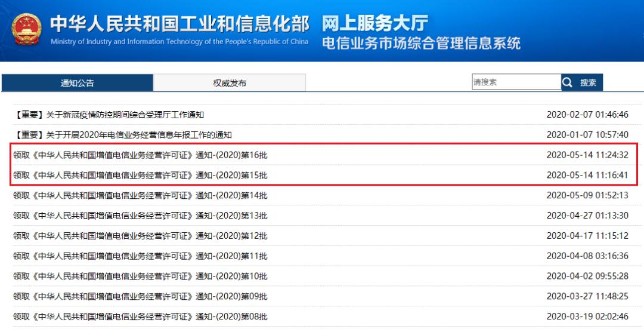Click the 电信业务市场综合管理信息系统 heading
644x332 pixels.
click(422, 43)
